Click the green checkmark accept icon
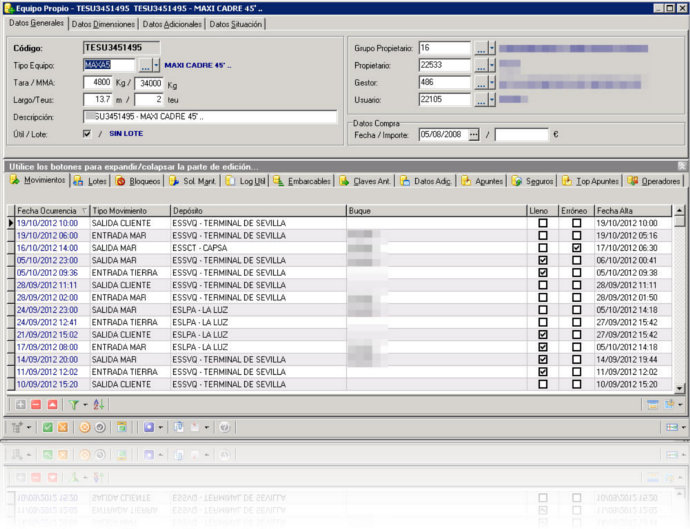 48,427
